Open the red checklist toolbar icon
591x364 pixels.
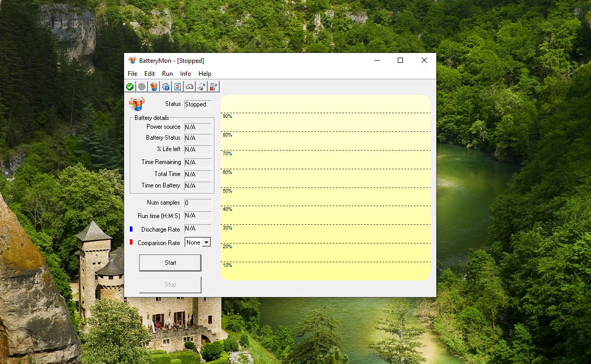coord(178,87)
